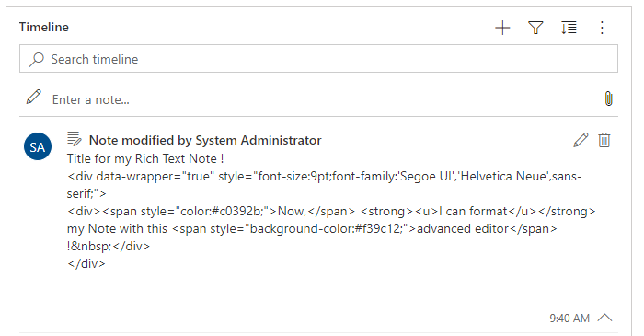Select the Title for my Rich Text Note line
644x336 pixels.
[145, 158]
